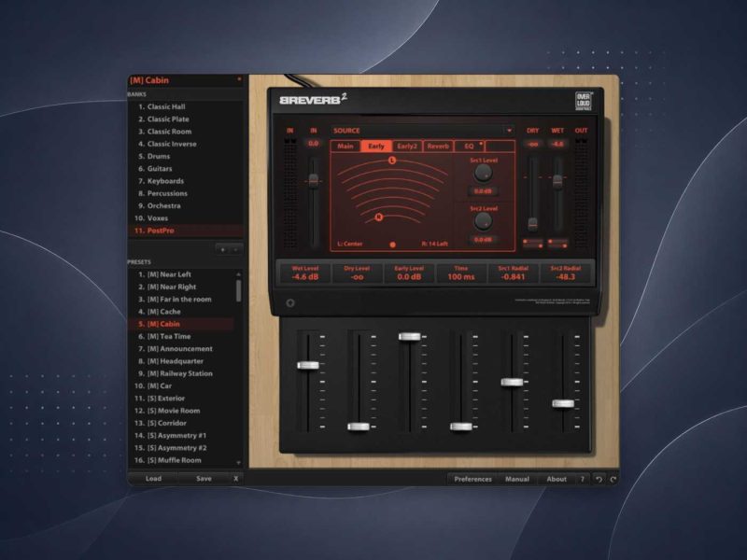Click the Src2 Level knob
747x560 pixels.
pyautogui.click(x=483, y=221)
